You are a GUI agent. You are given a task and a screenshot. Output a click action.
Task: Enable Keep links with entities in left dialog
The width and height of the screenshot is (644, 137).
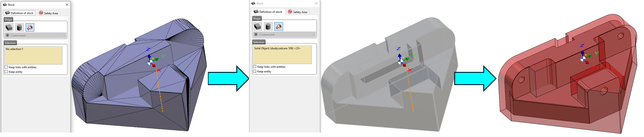(6, 67)
